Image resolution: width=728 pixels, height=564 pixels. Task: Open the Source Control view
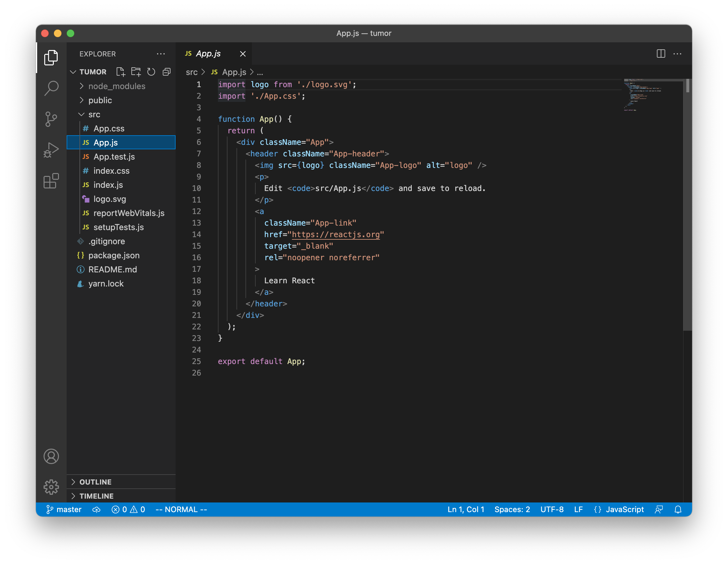(51, 119)
